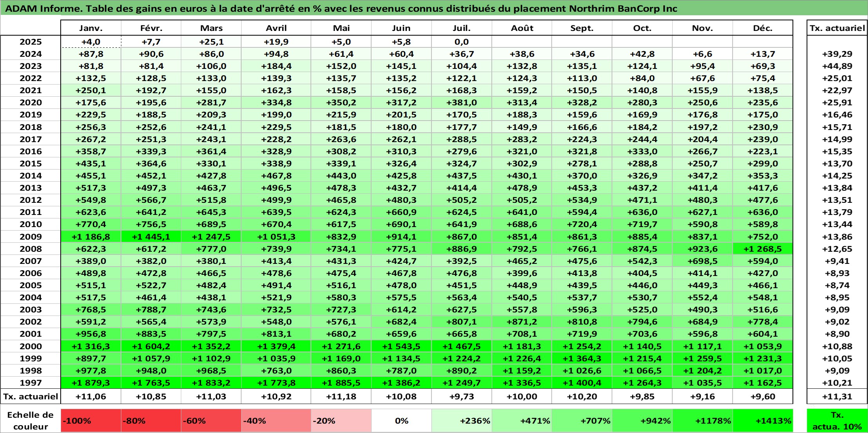Click the value '+1 268,5' in December 2008
This screenshot has width=868, height=433.
pos(763,249)
